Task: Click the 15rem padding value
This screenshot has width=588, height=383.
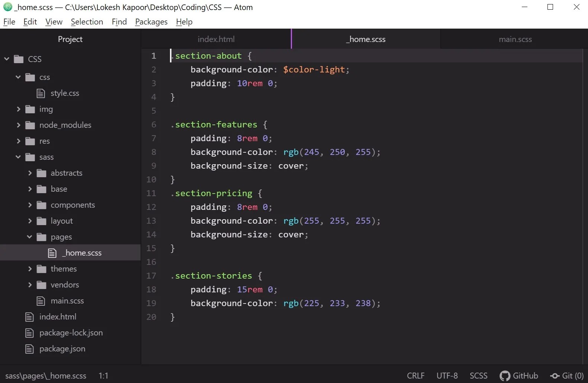Action: coord(250,289)
